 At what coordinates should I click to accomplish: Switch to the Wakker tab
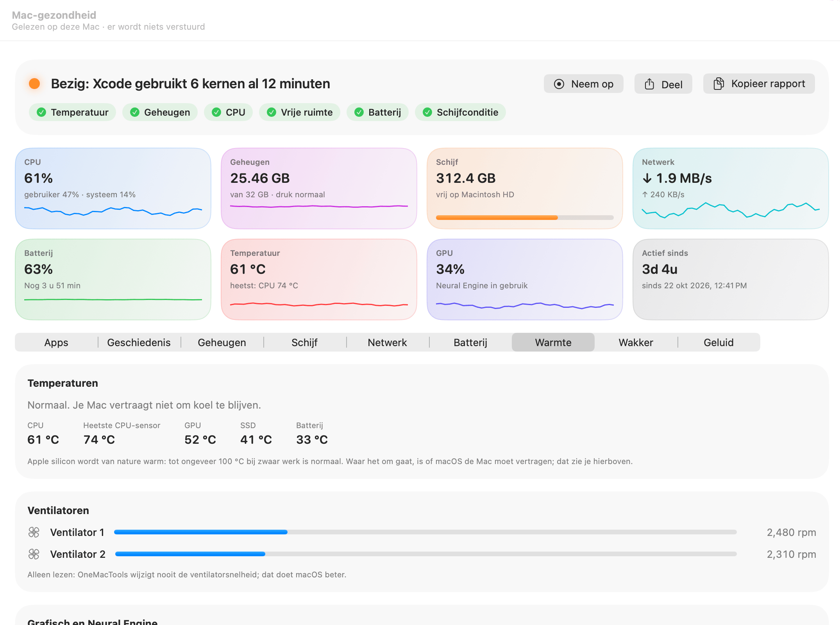(636, 342)
